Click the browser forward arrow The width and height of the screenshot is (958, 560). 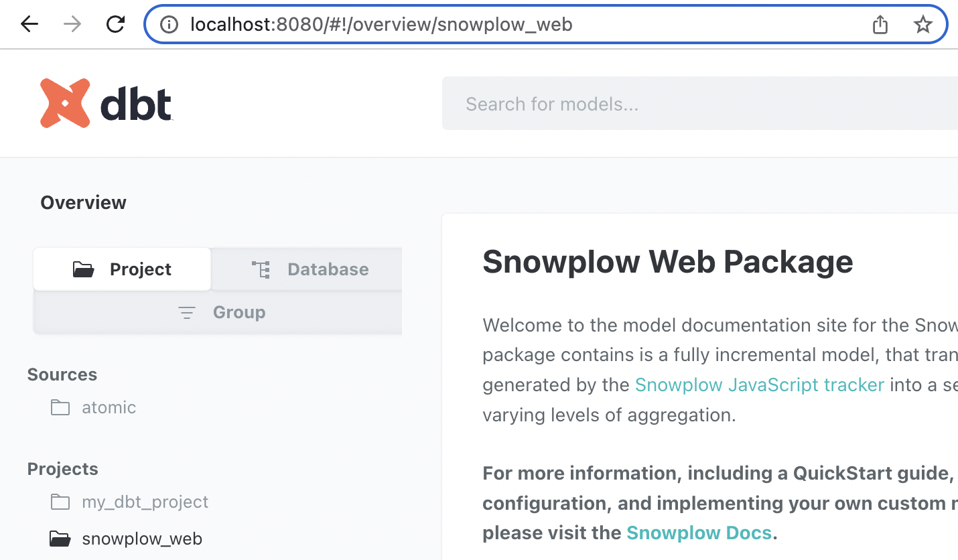[x=72, y=25]
